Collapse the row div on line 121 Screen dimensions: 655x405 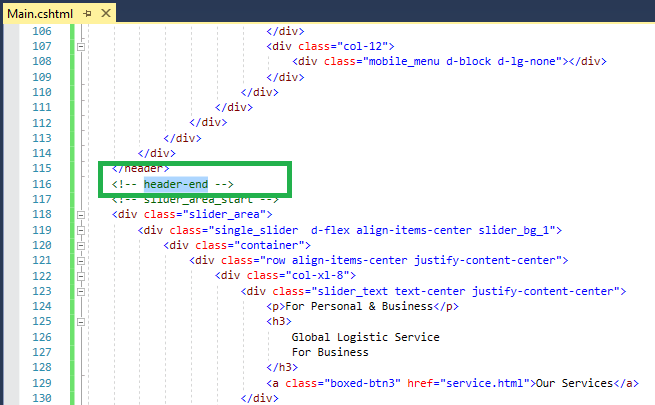(x=81, y=260)
